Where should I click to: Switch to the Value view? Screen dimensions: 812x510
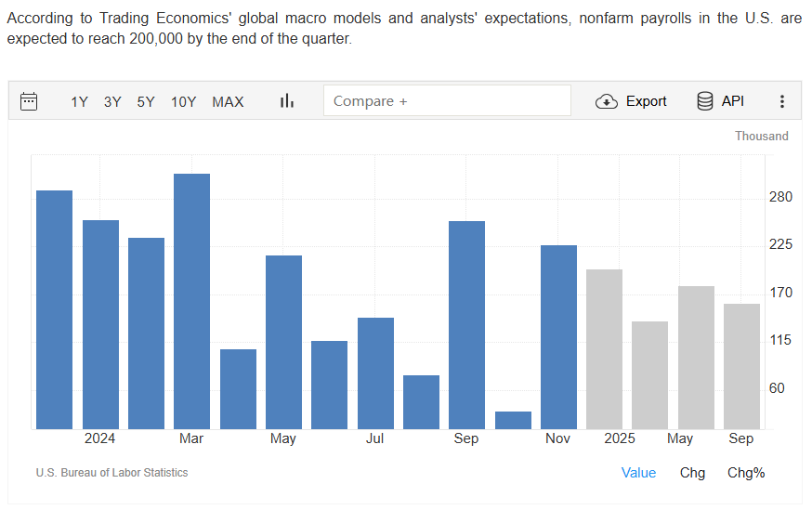(x=638, y=473)
